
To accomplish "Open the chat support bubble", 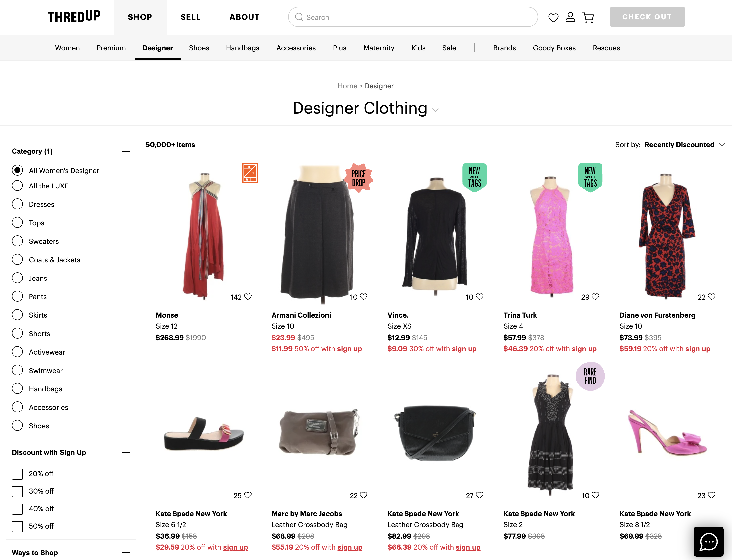I will coord(708,542).
